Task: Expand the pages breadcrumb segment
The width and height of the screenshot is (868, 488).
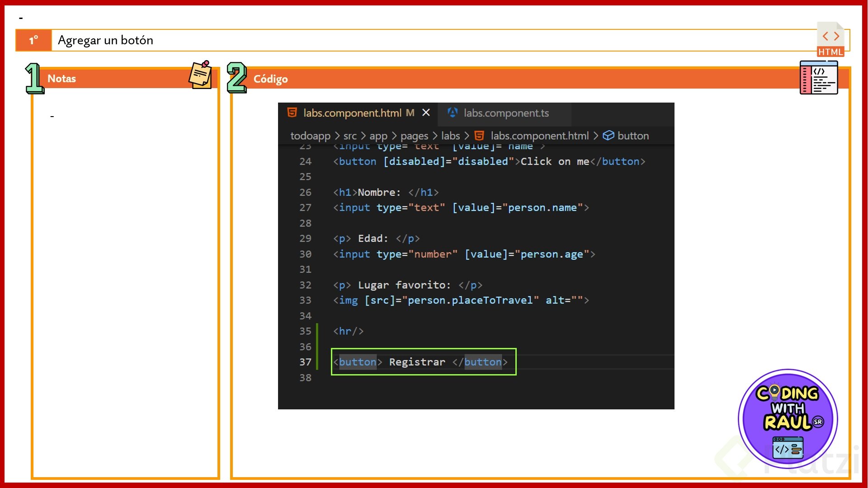Action: pyautogui.click(x=414, y=136)
